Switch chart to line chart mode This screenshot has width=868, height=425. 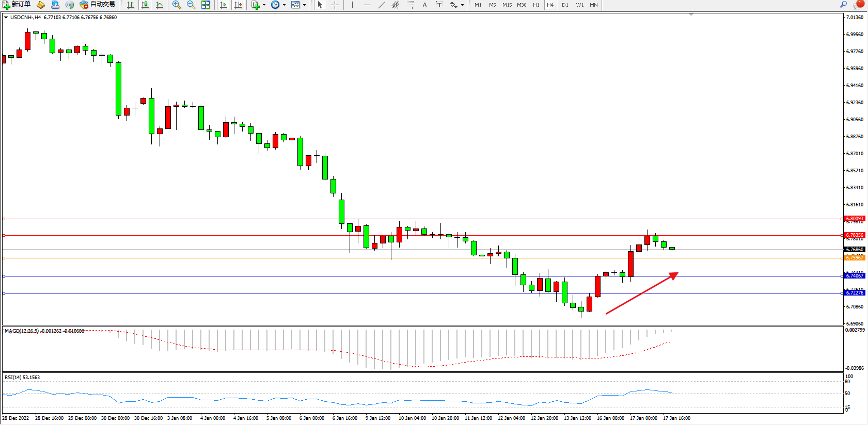[x=160, y=5]
